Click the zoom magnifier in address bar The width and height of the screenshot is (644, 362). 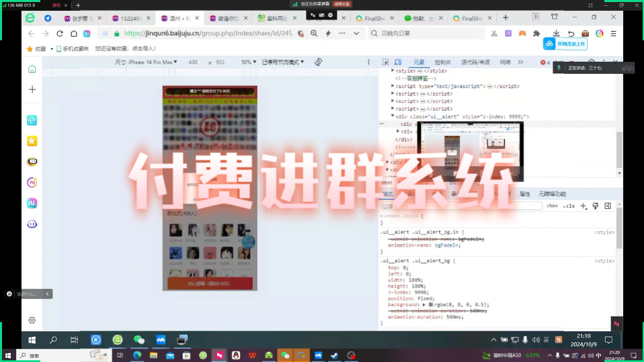pyautogui.click(x=314, y=33)
